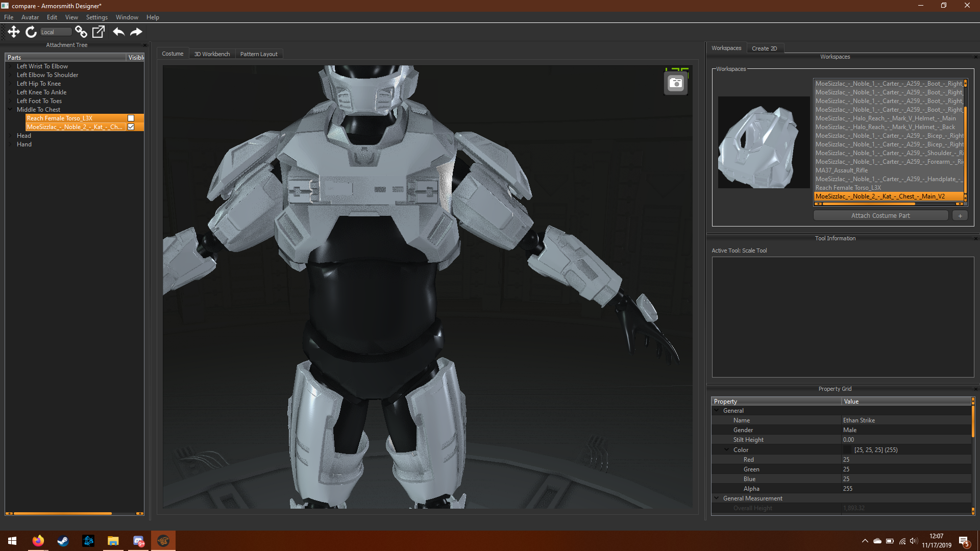Image resolution: width=980 pixels, height=551 pixels.
Task: Close the Attachment Tree panel
Action: coord(145,45)
